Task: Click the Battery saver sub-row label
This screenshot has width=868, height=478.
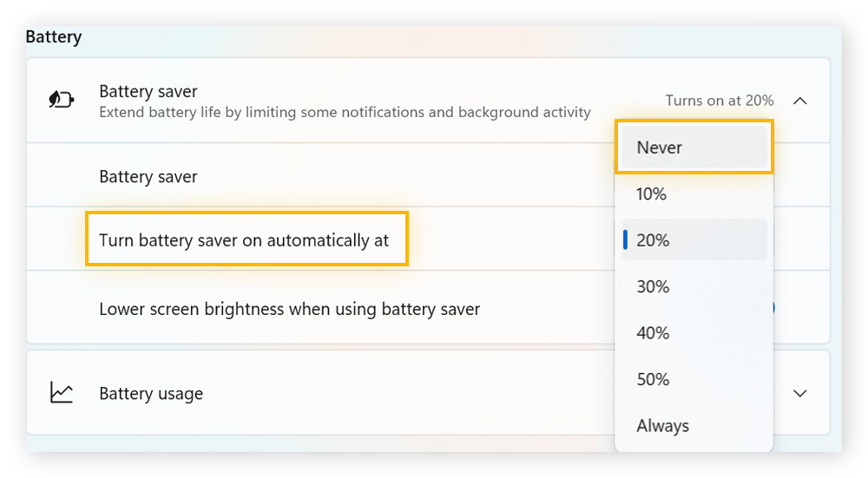Action: click(x=148, y=177)
